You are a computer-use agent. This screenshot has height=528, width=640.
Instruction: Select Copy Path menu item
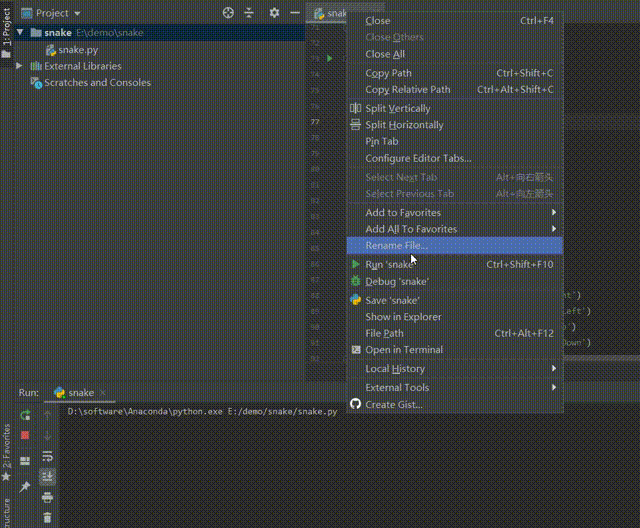pyautogui.click(x=455, y=73)
